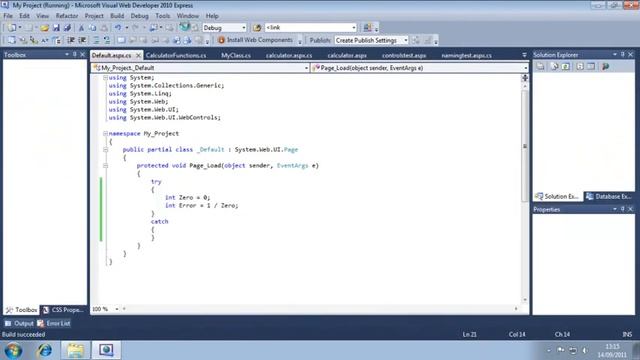
Task: Click Show All Files icon in Solution Explorer
Action: pyautogui.click(x=554, y=66)
